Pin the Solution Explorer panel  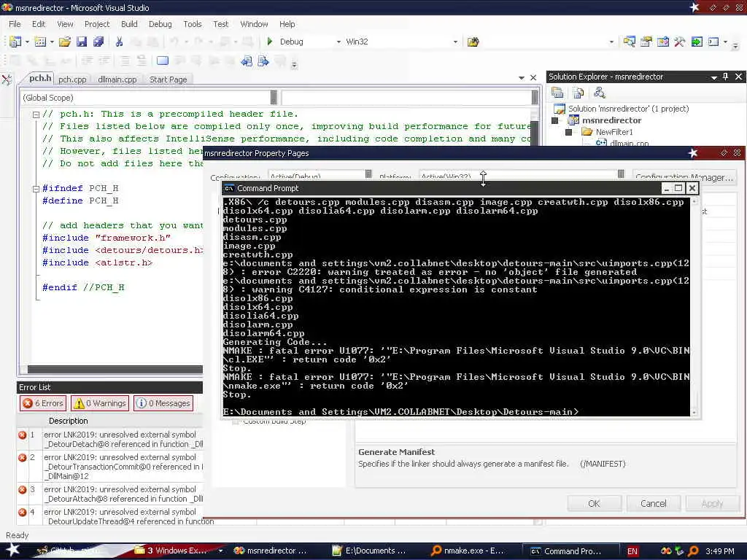(x=726, y=77)
